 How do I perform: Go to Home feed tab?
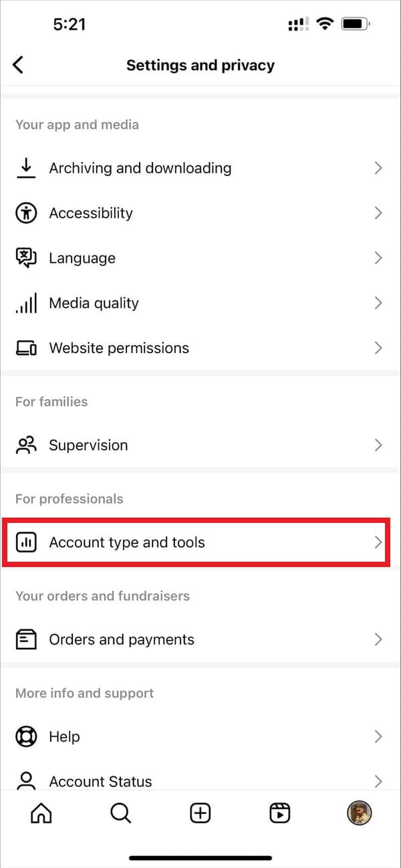(41, 813)
